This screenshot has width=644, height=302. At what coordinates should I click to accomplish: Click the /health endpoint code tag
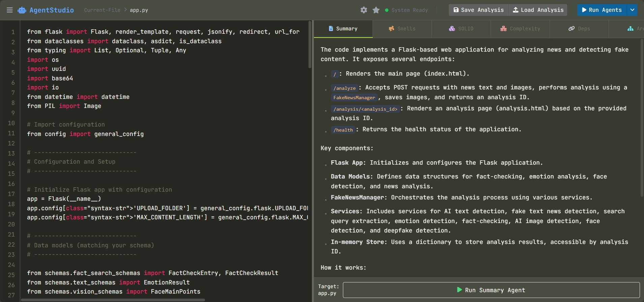coord(343,130)
